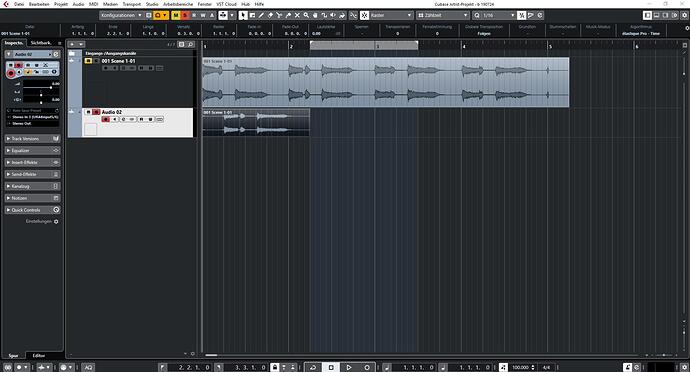
Task: Select the Glue tool
Action: (x=288, y=15)
